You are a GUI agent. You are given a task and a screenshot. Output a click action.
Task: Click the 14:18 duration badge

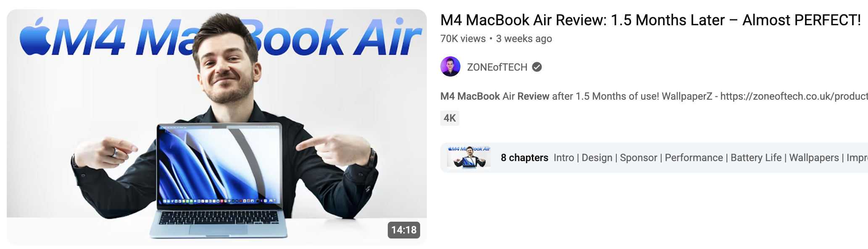(x=404, y=230)
